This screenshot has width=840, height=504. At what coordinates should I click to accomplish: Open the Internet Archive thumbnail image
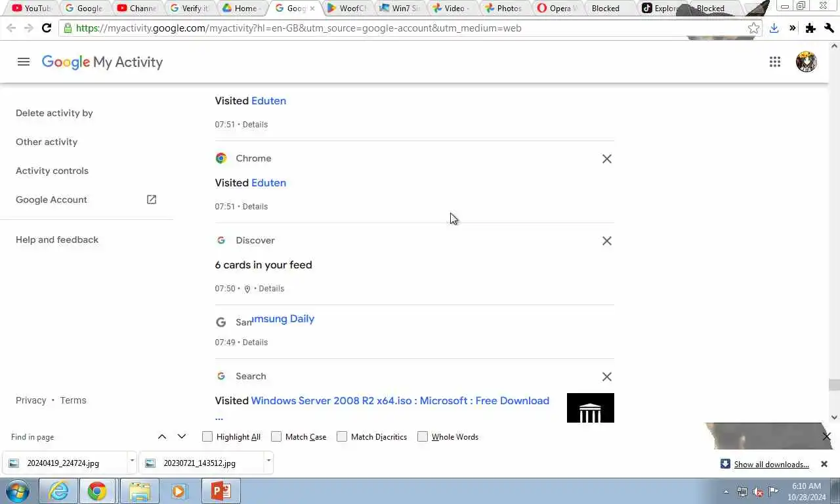click(x=590, y=408)
